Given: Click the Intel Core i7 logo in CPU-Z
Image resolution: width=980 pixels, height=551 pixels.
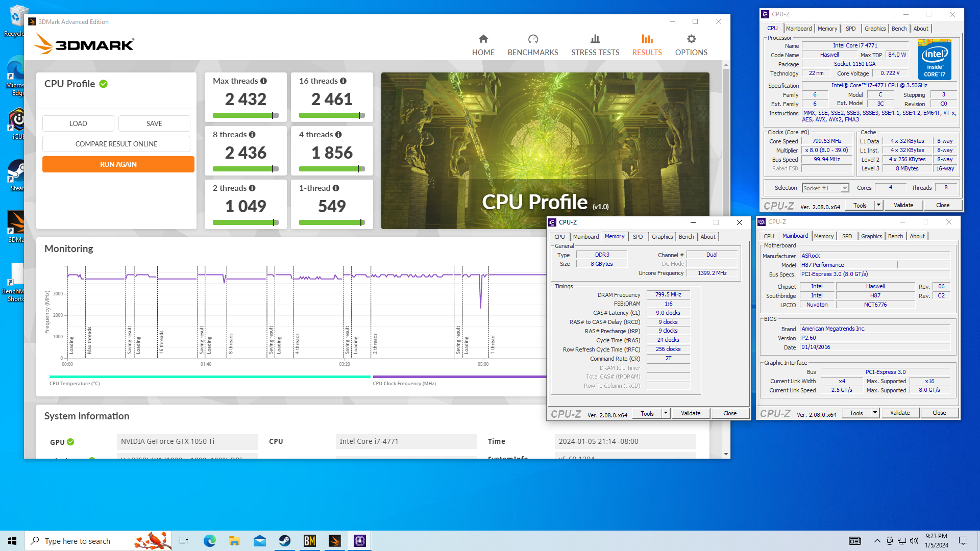Looking at the screenshot, I should coord(934,59).
